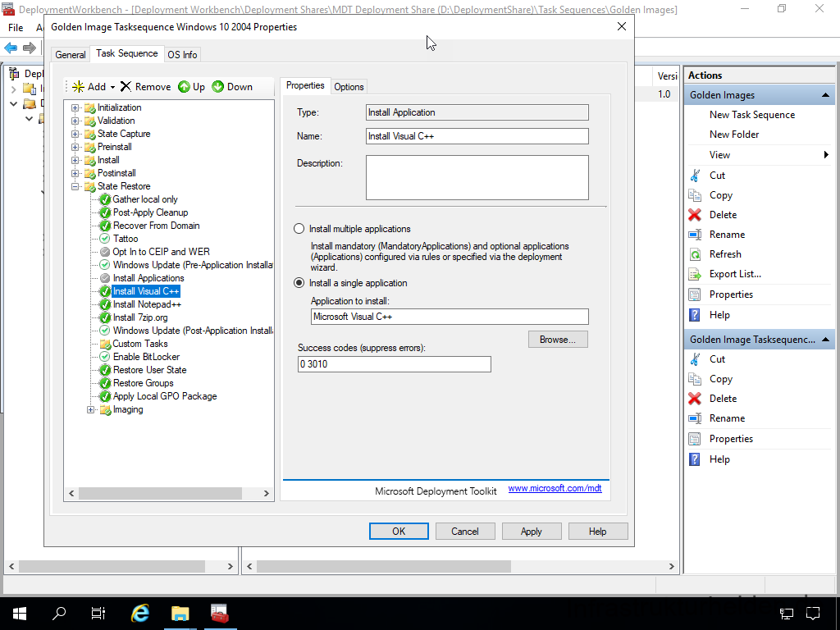Select the Properties tab of the step
Screen dimensions: 840x630
(x=305, y=85)
